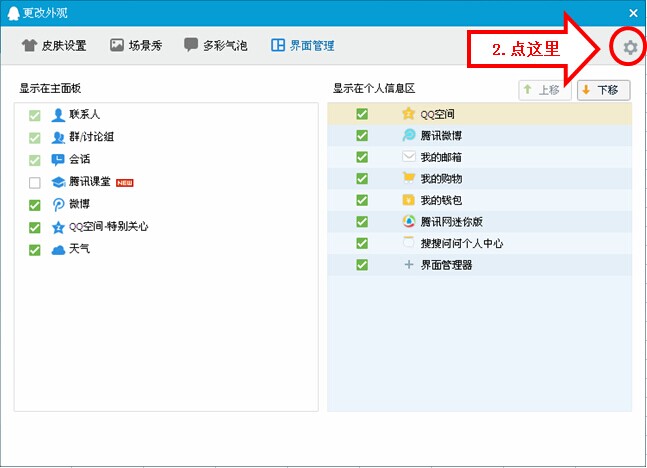The image size is (647, 468).
Task: Click the 会话 chat icon
Action: [x=58, y=159]
